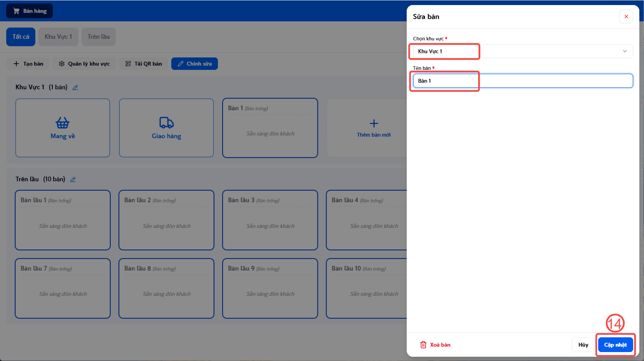
Task: Select the Bàn lầu 10 card
Action: pyautogui.click(x=367, y=288)
